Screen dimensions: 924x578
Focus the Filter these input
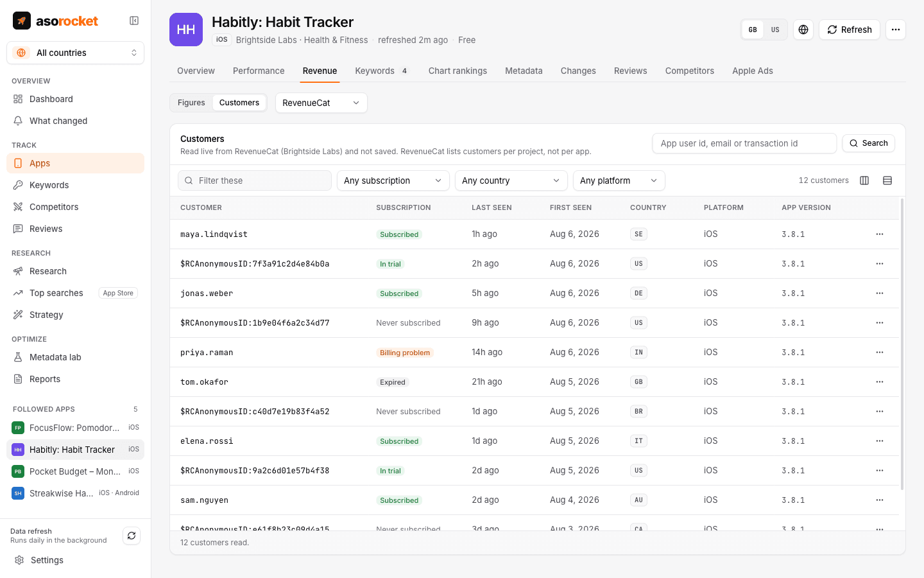click(x=255, y=180)
